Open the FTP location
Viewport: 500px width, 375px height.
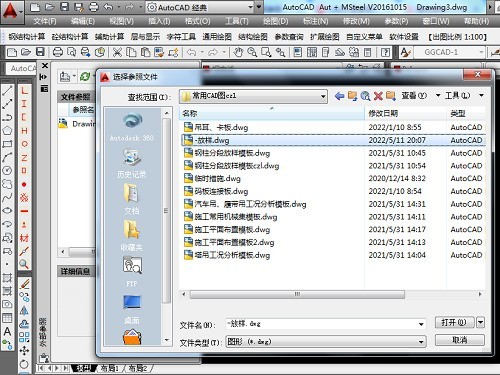tap(132, 272)
